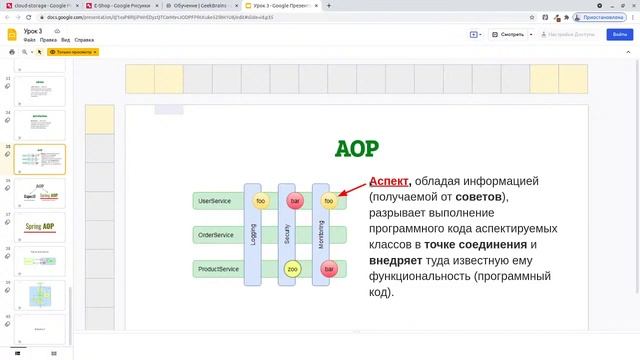Switch to cloud-storage browser tab

pos(41,6)
